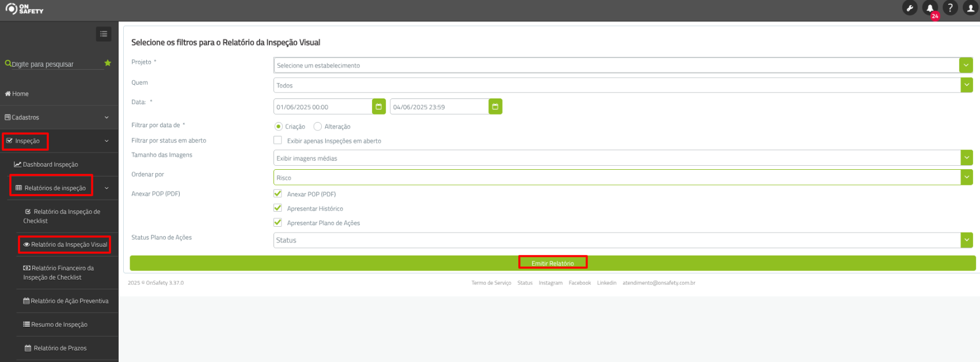Click the Cadastros table icon

coord(7,117)
